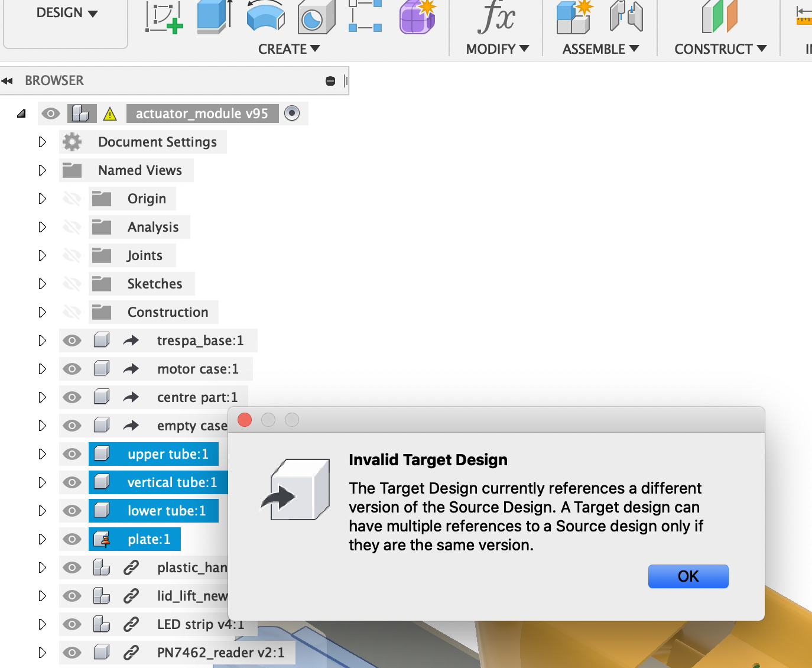
Task: Collapse the Browser panel with double arrows
Action: point(7,81)
